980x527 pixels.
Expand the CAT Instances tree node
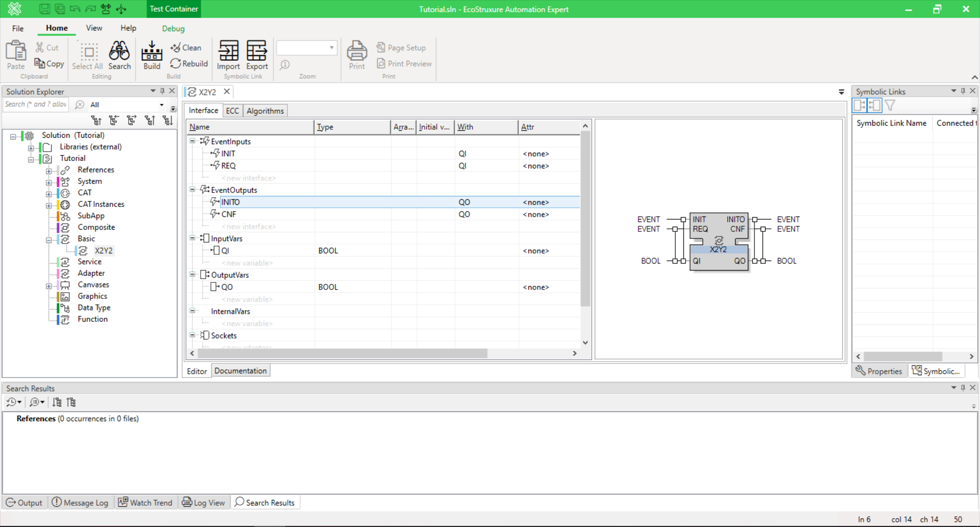point(49,205)
